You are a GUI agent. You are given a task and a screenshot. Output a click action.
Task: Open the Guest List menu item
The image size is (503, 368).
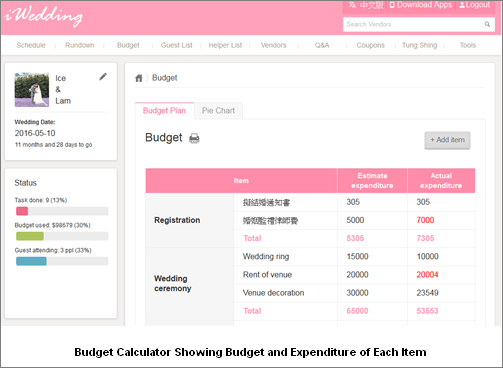(177, 45)
